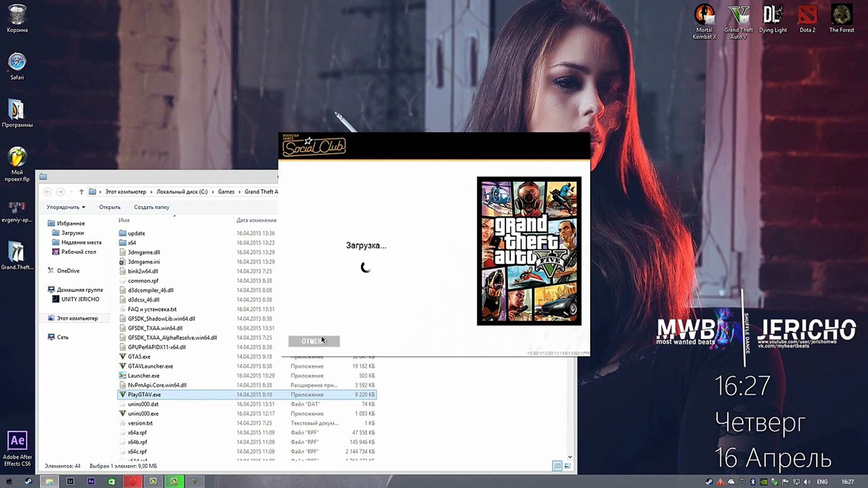
Task: Launch Safari from the desktop
Action: [x=17, y=66]
